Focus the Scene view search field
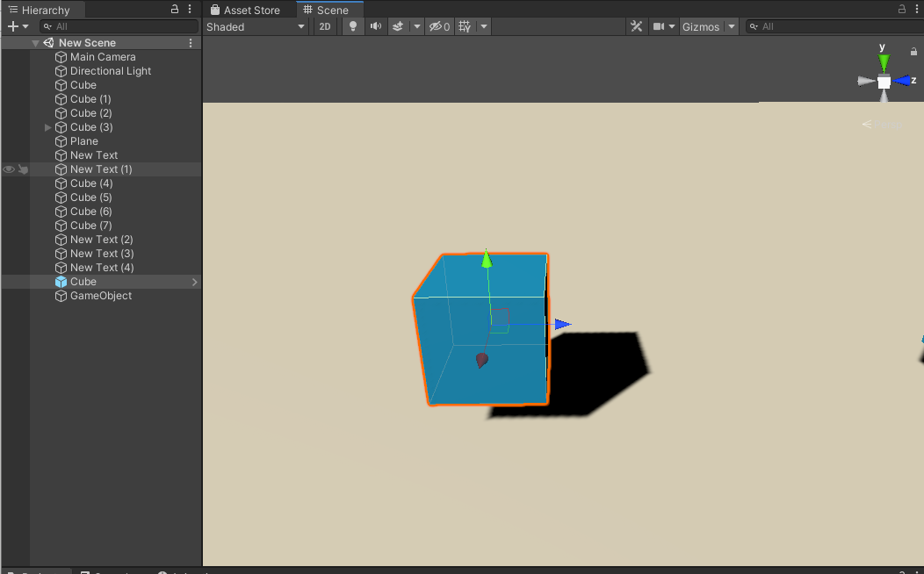The image size is (924, 574). (x=834, y=26)
